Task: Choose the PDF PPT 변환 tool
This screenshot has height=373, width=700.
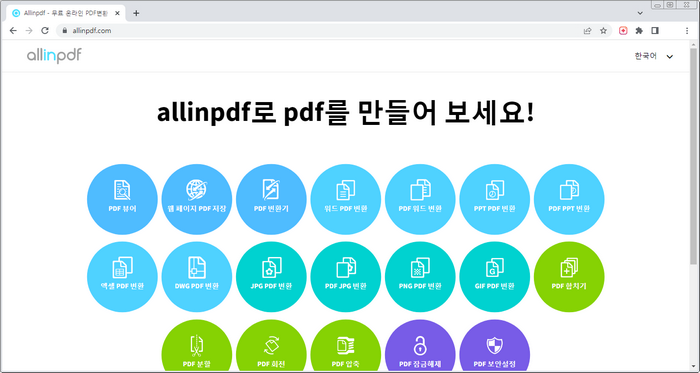Action: click(569, 199)
